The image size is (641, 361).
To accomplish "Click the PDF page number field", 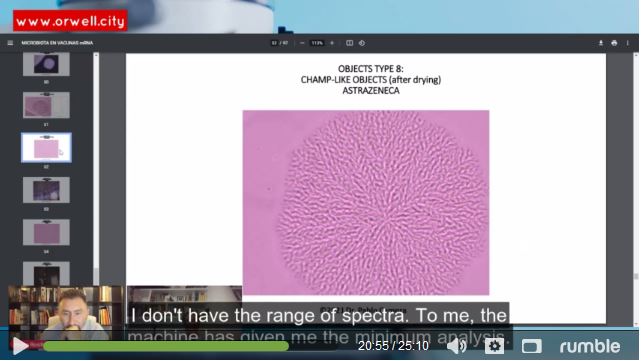I will [274, 43].
